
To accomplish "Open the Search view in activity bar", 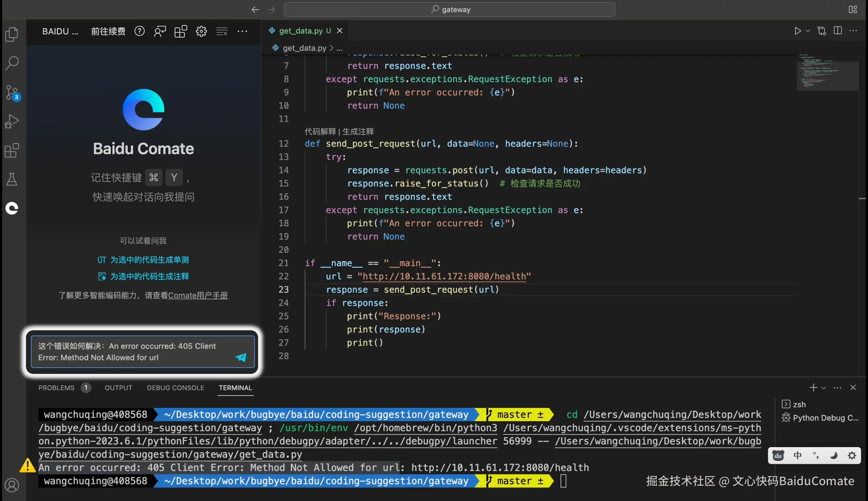I will point(12,63).
